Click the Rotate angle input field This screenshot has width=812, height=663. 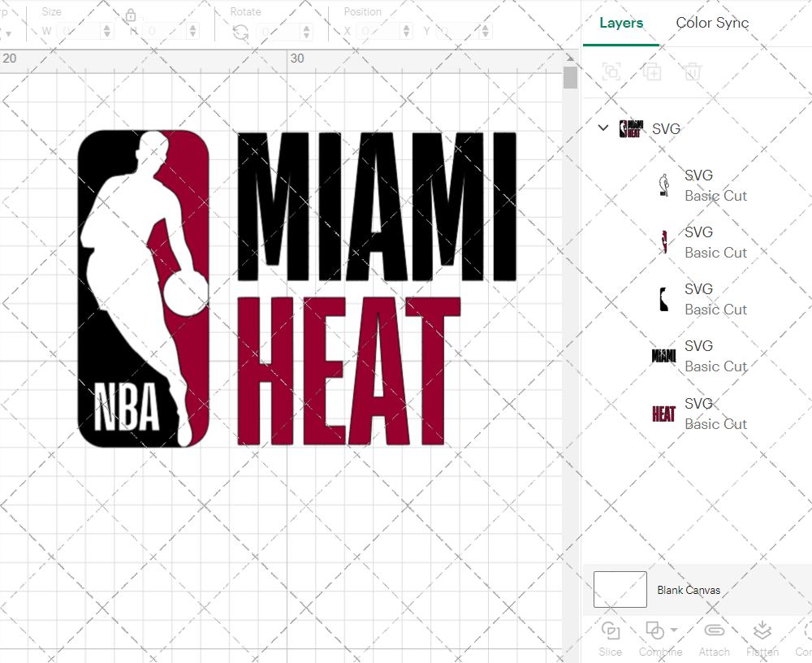coord(279,32)
